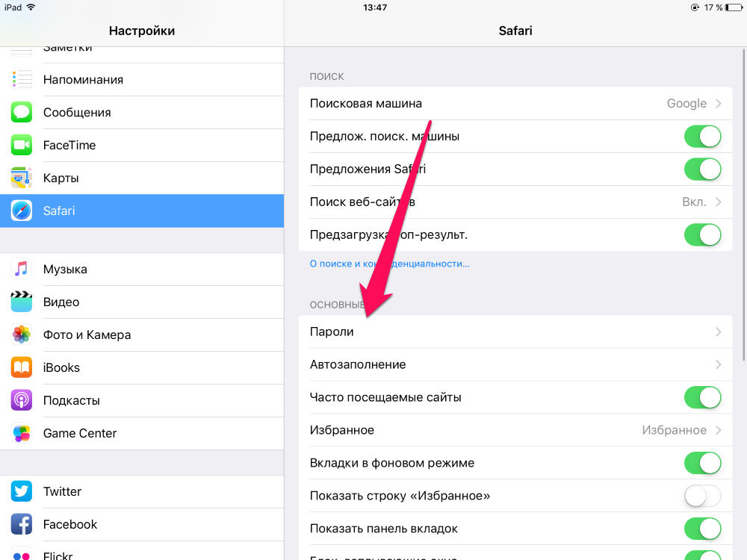This screenshot has height=560, width=747.
Task: Tap the Facebook icon in sidebar
Action: click(22, 524)
